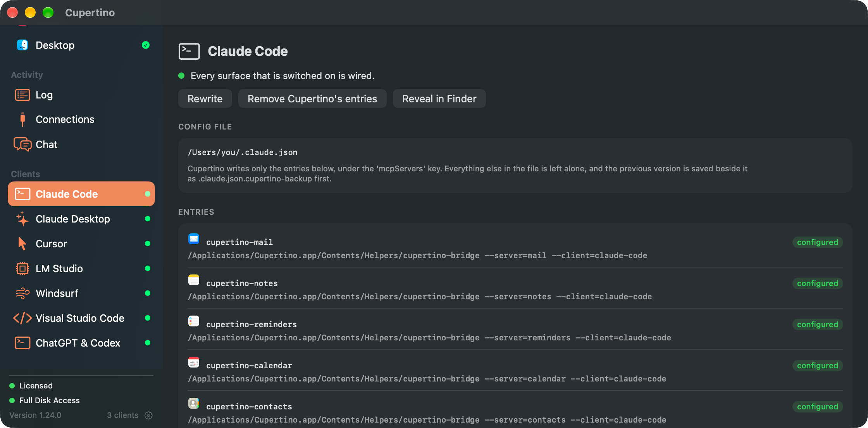Click the Notes icon for cupertino-notes
The image size is (868, 428).
coord(194,280)
